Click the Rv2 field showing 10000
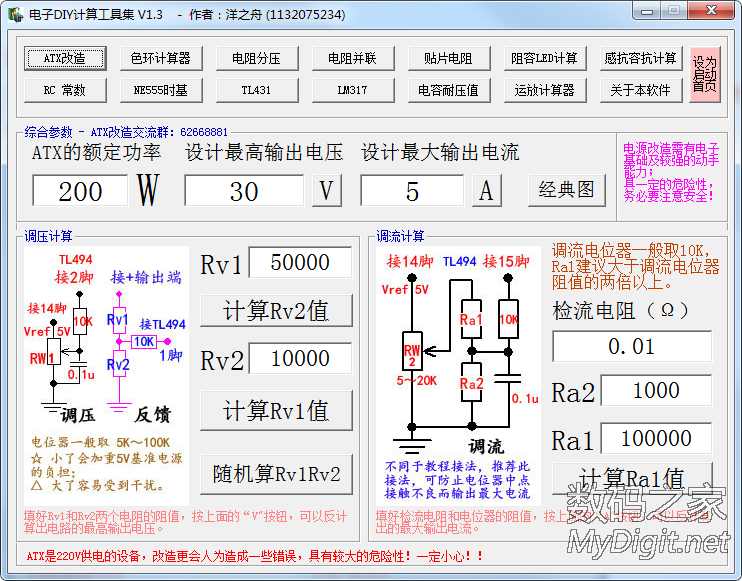The width and height of the screenshot is (742, 581). [x=300, y=358]
